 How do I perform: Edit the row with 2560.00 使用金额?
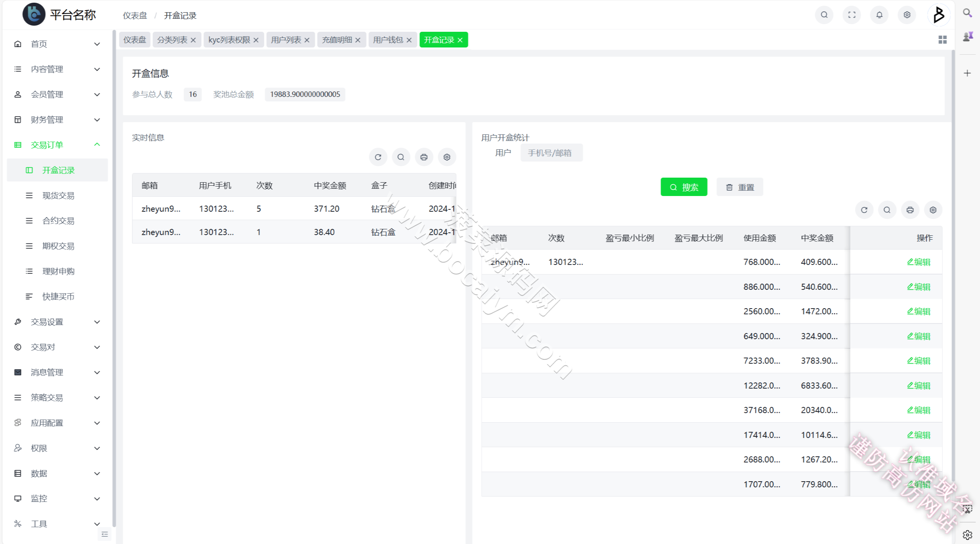click(919, 312)
